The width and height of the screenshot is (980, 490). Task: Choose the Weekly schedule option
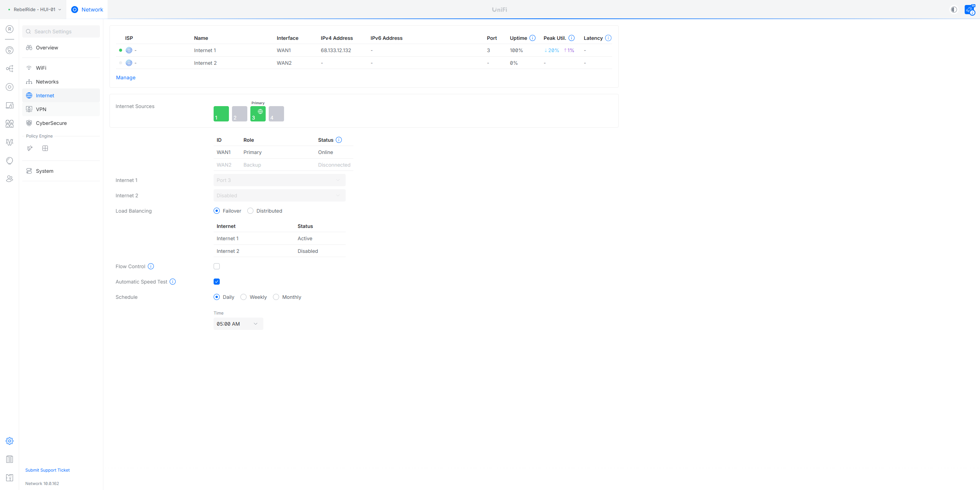coord(243,297)
